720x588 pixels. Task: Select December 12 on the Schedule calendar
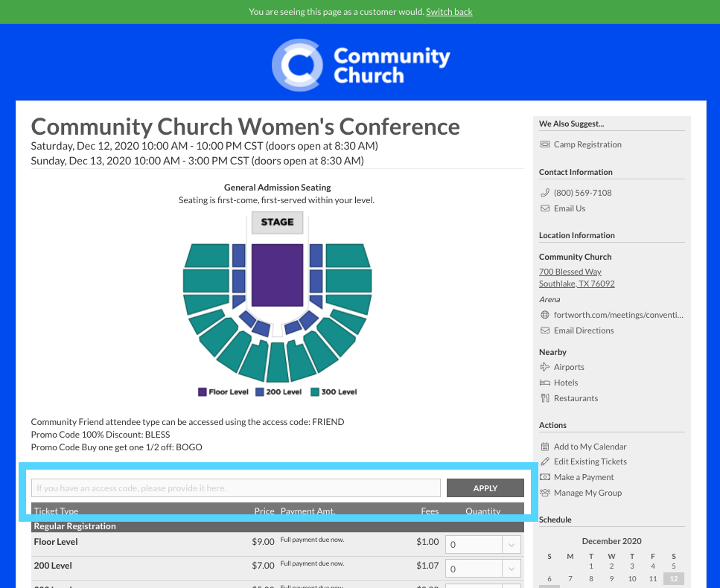pyautogui.click(x=673, y=578)
